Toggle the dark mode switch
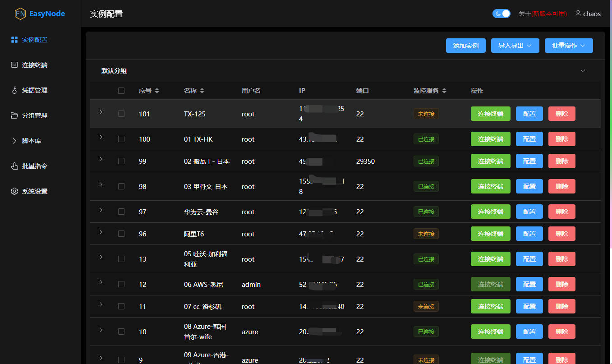The height and width of the screenshot is (364, 612). tap(501, 14)
